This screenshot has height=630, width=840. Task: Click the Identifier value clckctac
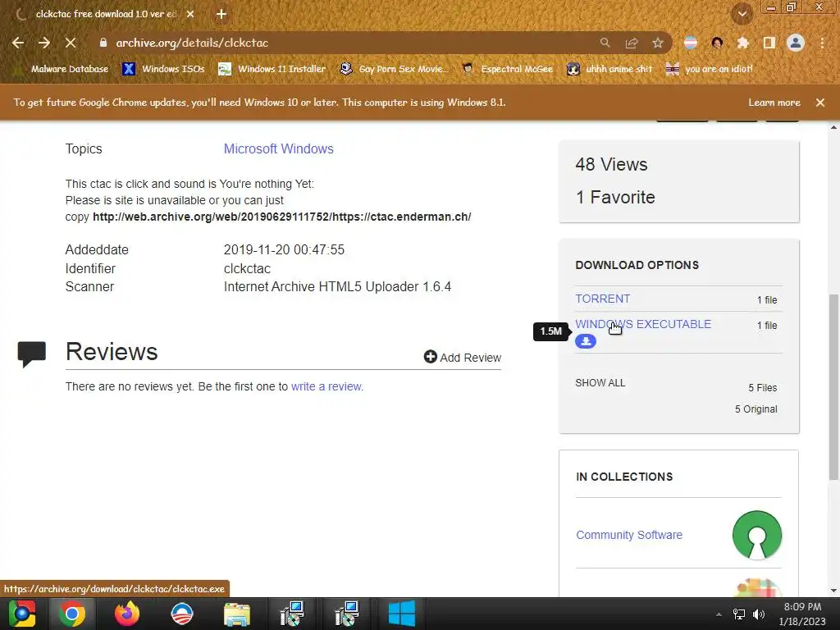[x=247, y=268]
